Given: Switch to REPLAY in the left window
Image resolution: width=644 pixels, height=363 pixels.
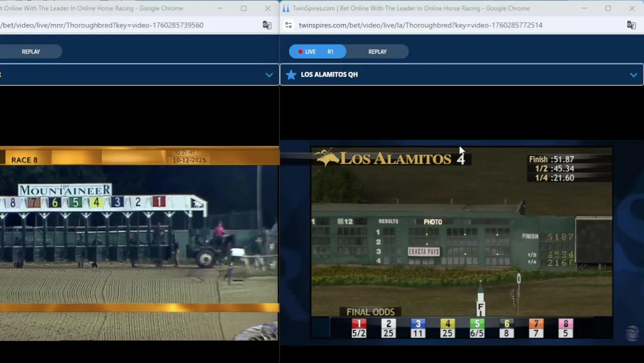Looking at the screenshot, I should [x=31, y=51].
